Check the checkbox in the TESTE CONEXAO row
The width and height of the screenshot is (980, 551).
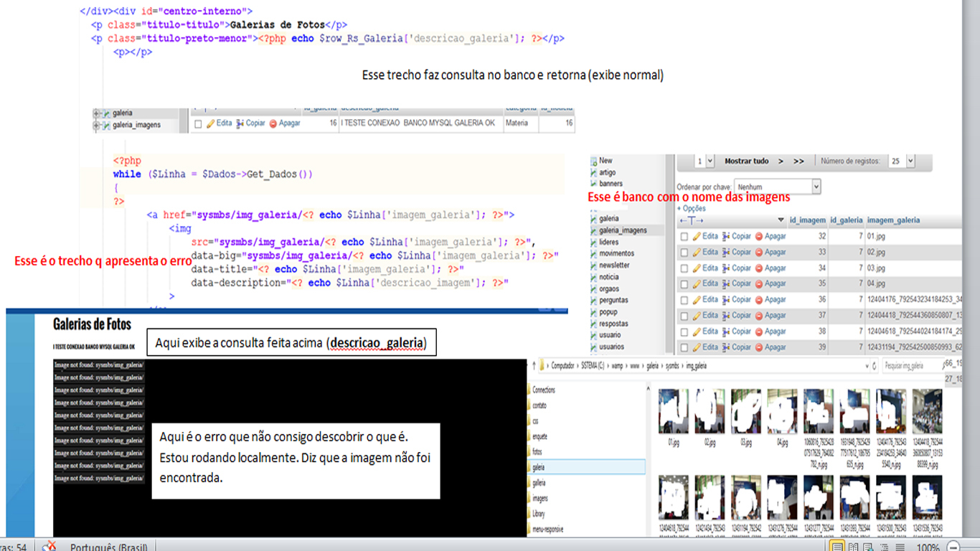[x=198, y=123]
